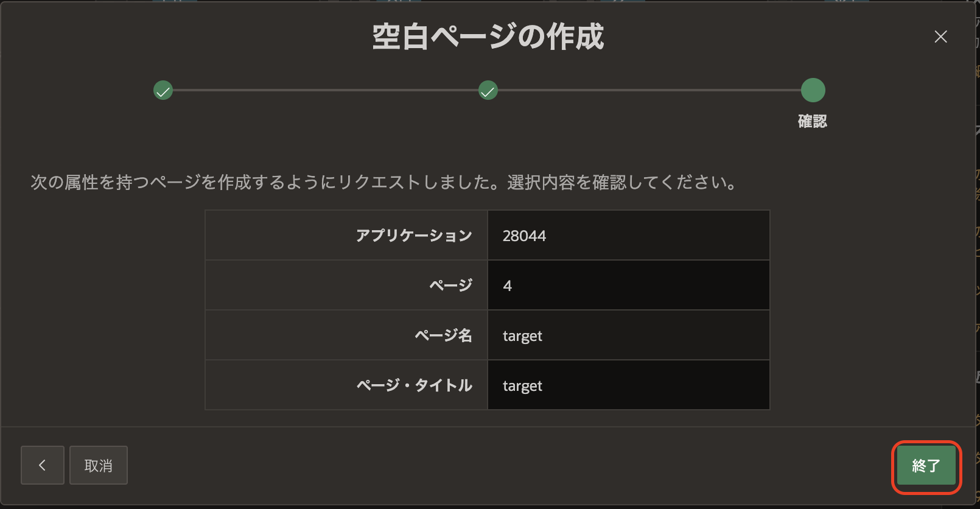Screen dimensions: 980x509
Task: Click the progress line between first two steps
Action: click(x=326, y=90)
